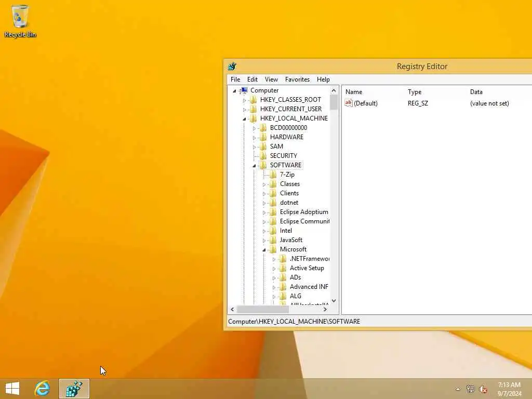Screen dimensions: 532x399
Task: Click the '(value not set)' data cell
Action: click(489, 103)
